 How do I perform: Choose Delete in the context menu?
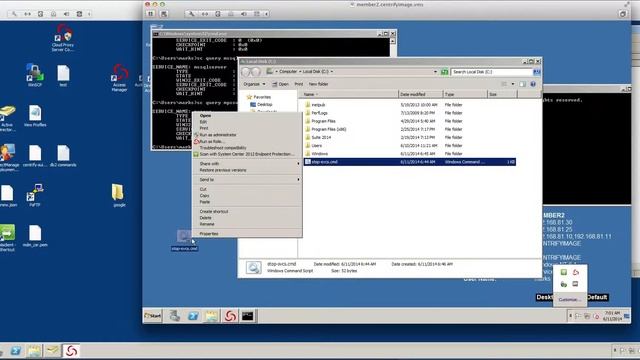[247, 218]
